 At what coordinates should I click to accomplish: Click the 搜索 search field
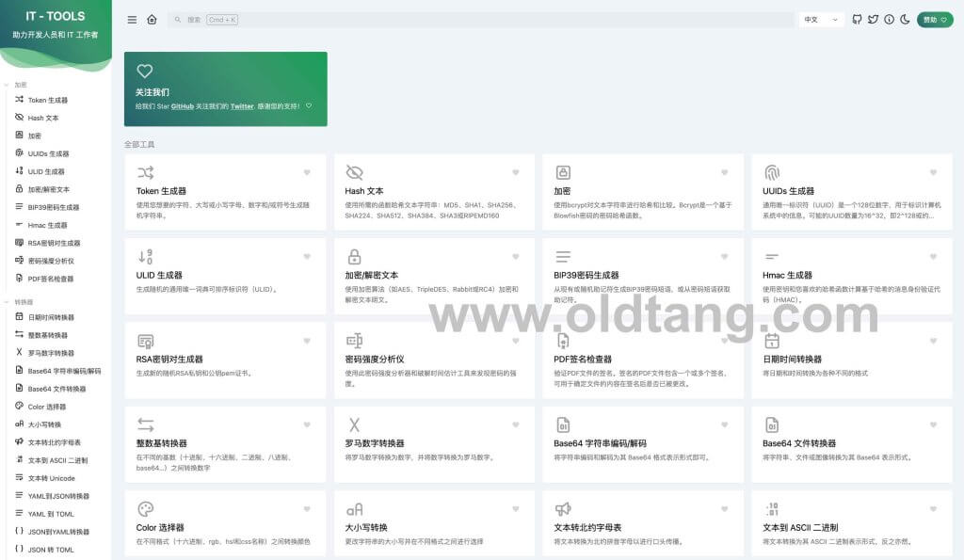[x=480, y=20]
